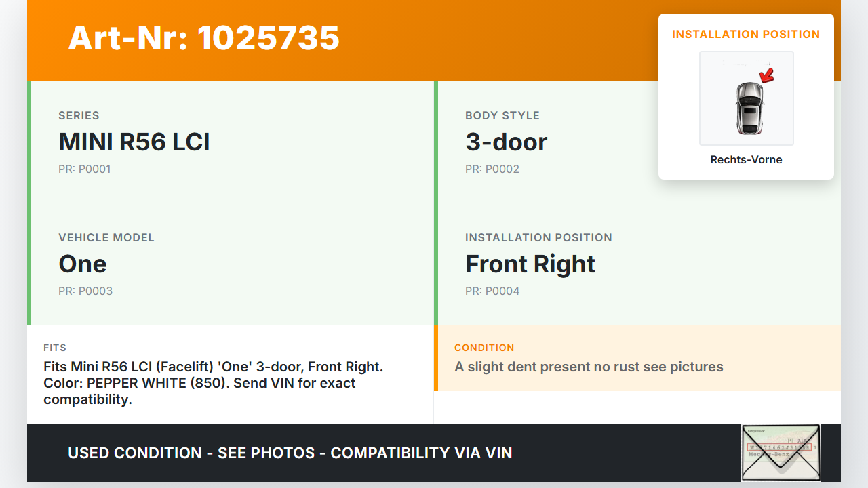Viewport: 868px width, 488px height.
Task: Click the PR: P0003 reference
Action: (85, 291)
